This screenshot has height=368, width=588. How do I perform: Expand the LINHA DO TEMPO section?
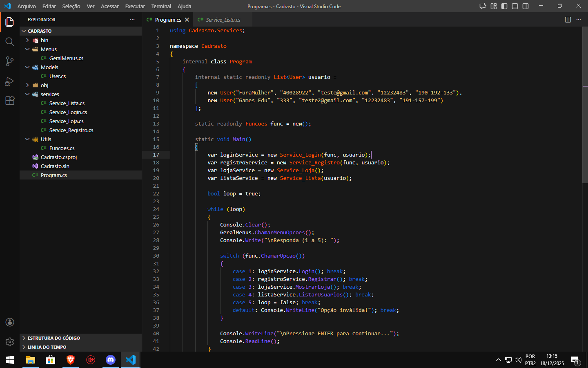click(80, 347)
